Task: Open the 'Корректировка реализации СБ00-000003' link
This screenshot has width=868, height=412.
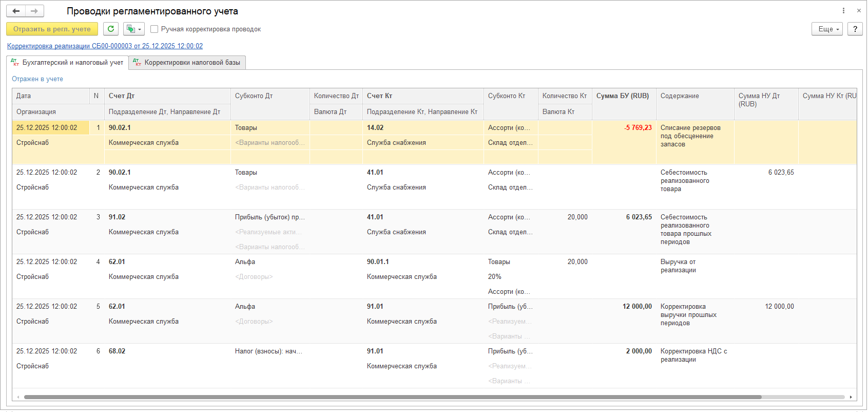Action: click(x=105, y=46)
